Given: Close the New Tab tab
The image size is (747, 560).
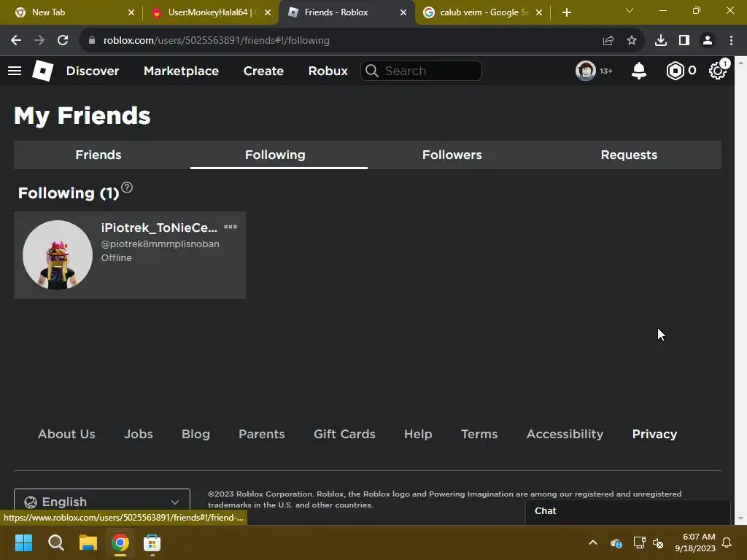Looking at the screenshot, I should click(131, 12).
